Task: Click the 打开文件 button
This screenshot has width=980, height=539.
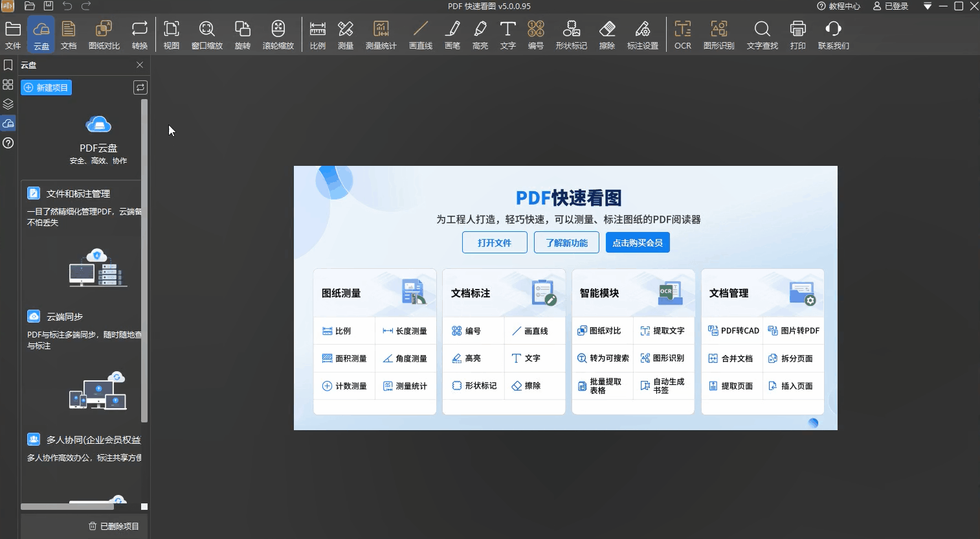Action: (495, 243)
